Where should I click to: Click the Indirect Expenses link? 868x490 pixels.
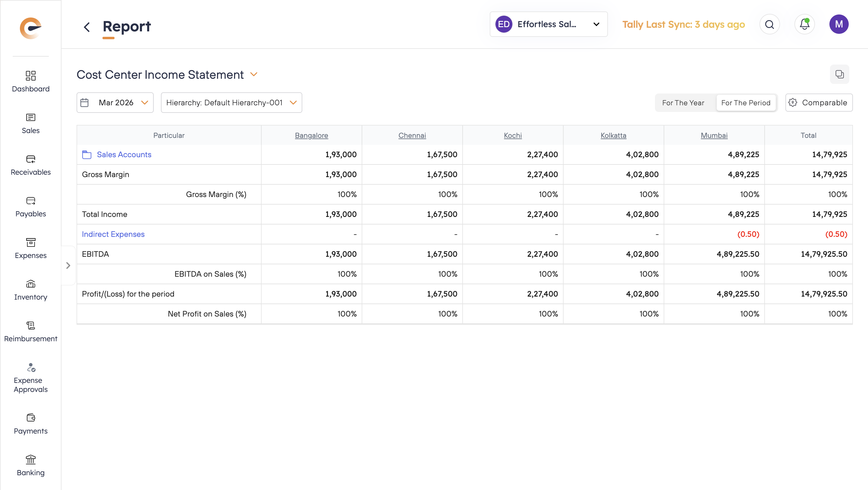point(113,234)
